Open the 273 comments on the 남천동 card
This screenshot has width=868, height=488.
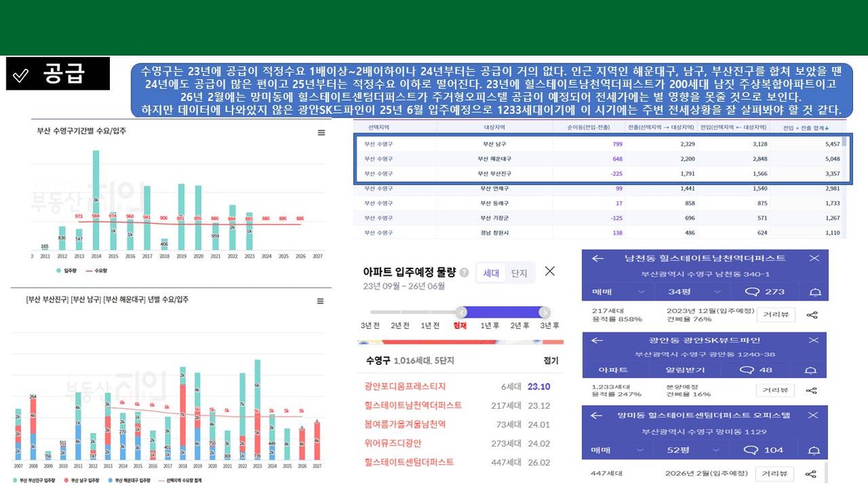pyautogui.click(x=764, y=292)
